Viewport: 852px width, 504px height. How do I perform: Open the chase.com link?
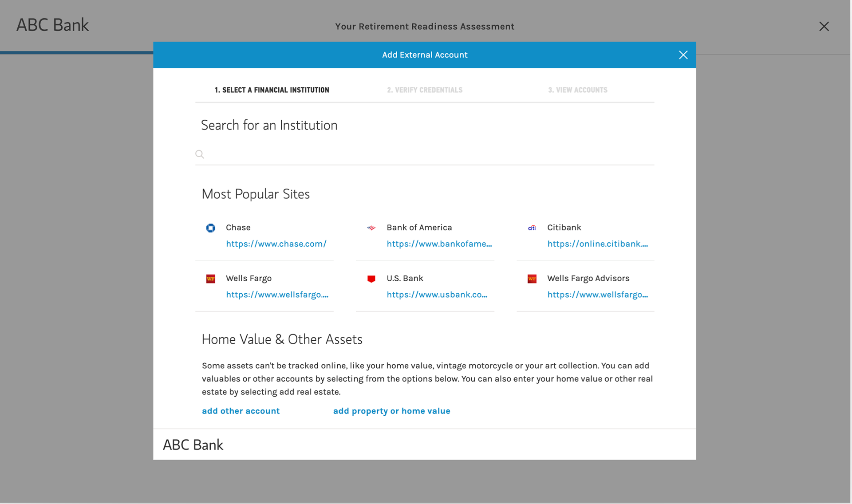click(x=276, y=244)
